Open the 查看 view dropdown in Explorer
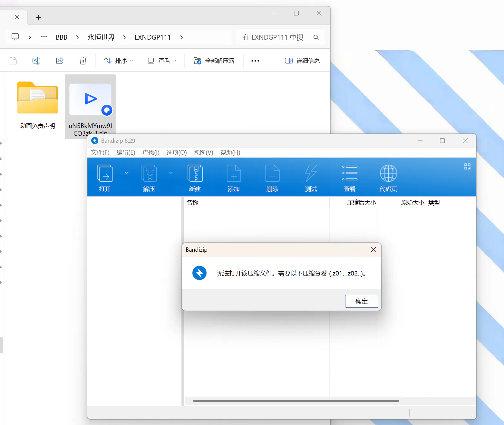The height and width of the screenshot is (425, 504). click(x=162, y=61)
